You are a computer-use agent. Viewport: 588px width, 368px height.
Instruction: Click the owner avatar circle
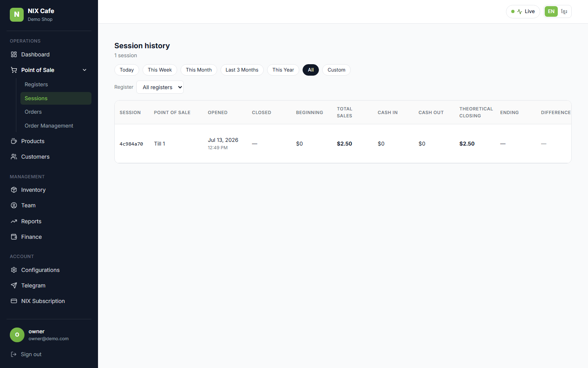(17, 334)
